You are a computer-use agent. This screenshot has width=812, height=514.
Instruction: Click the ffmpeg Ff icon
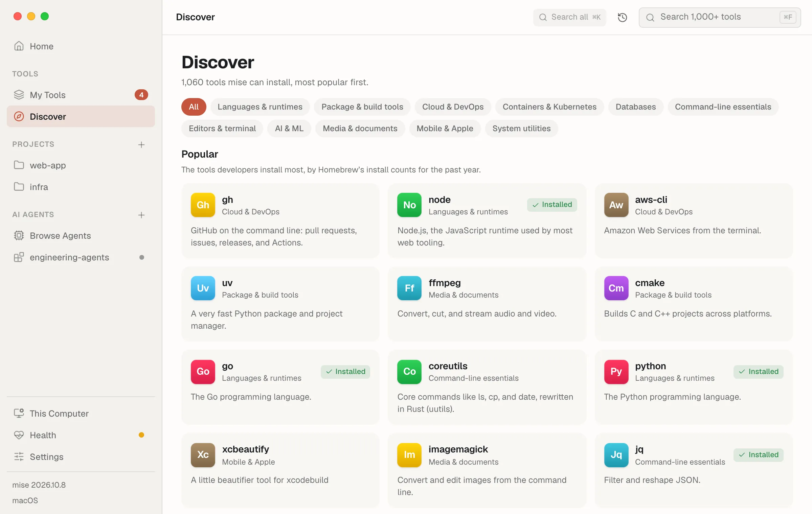click(409, 288)
